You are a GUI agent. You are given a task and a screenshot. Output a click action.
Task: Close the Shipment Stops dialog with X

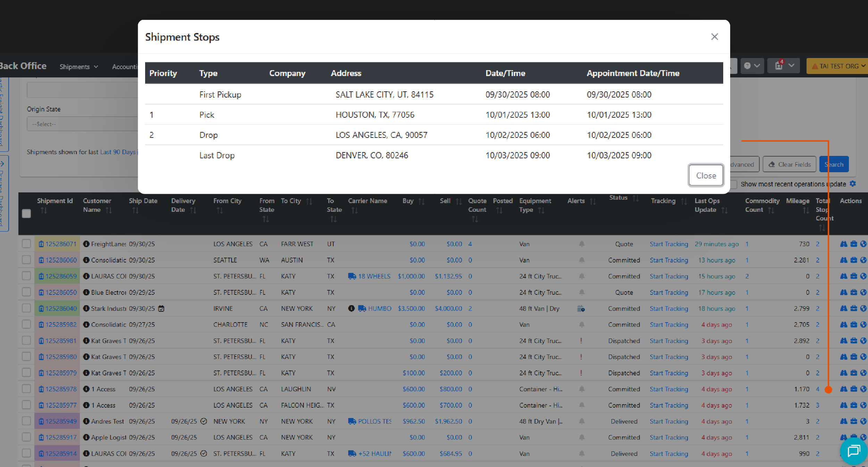[714, 37]
